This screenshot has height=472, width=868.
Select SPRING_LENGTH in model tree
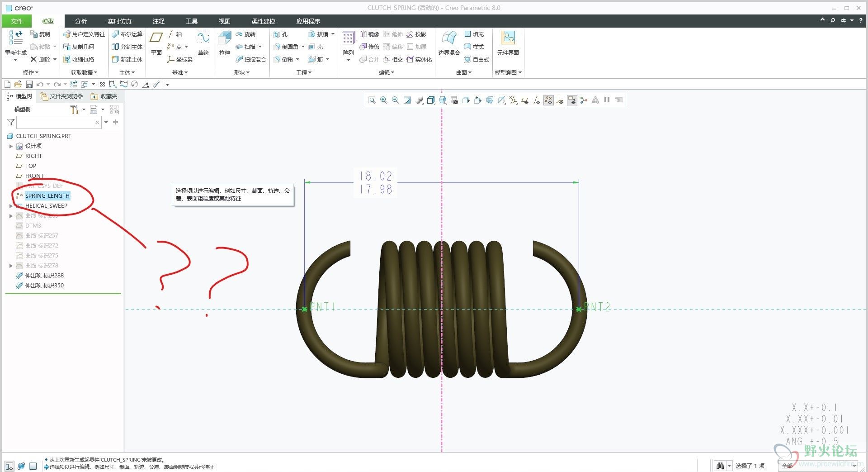coord(47,196)
